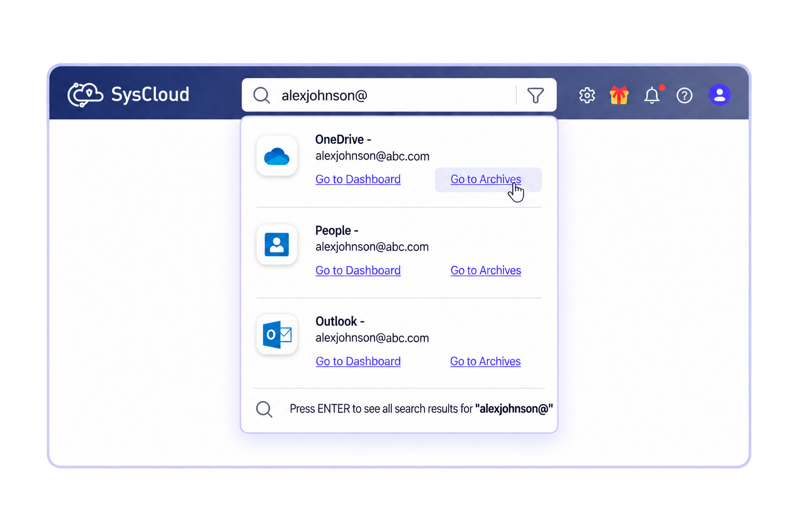This screenshot has height=532, width=798.
Task: Click the SysCloud logo
Action: point(128,95)
